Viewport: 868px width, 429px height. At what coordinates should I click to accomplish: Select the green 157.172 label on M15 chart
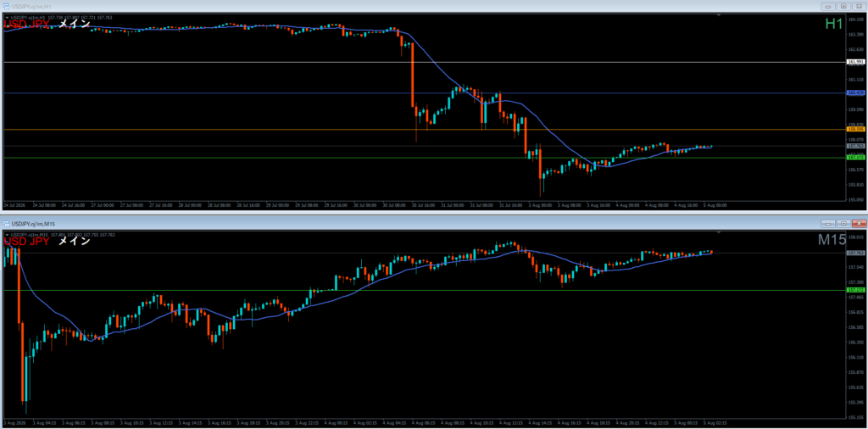(x=856, y=290)
